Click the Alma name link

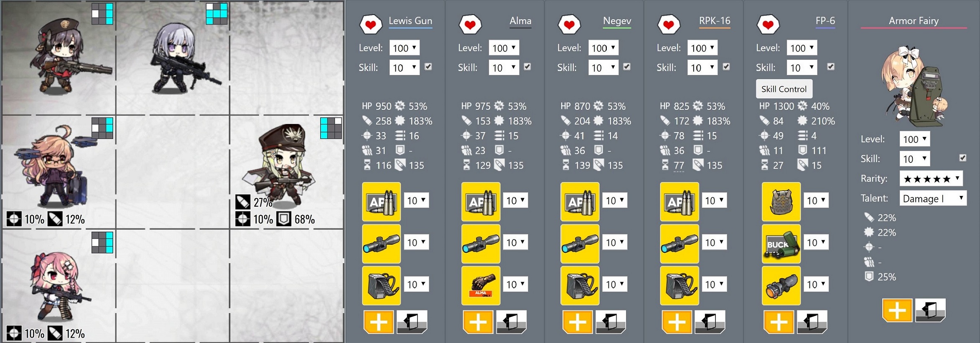click(x=520, y=20)
